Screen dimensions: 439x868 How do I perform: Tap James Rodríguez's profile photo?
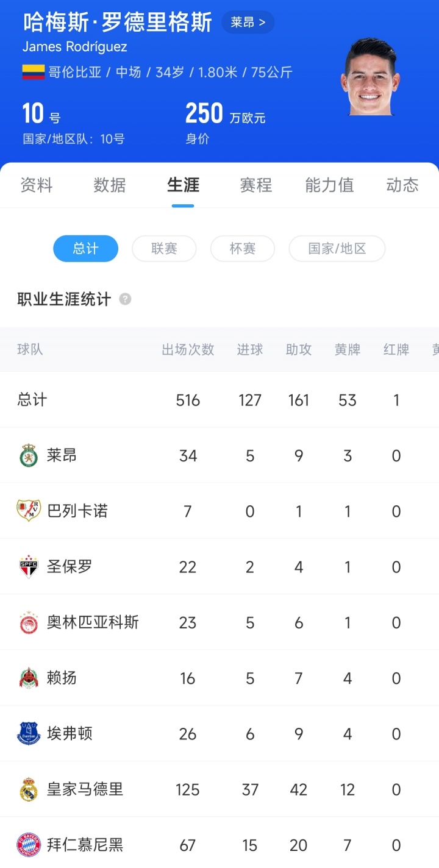click(370, 77)
